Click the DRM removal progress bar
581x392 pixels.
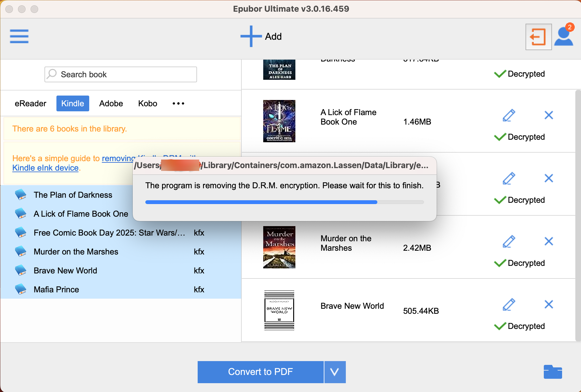284,202
